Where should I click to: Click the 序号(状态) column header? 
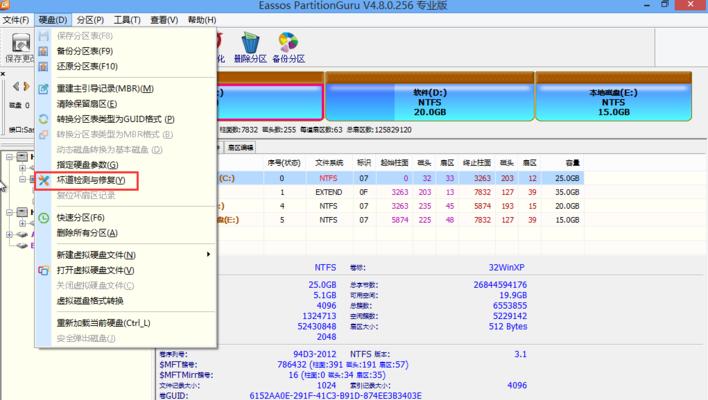pos(284,163)
